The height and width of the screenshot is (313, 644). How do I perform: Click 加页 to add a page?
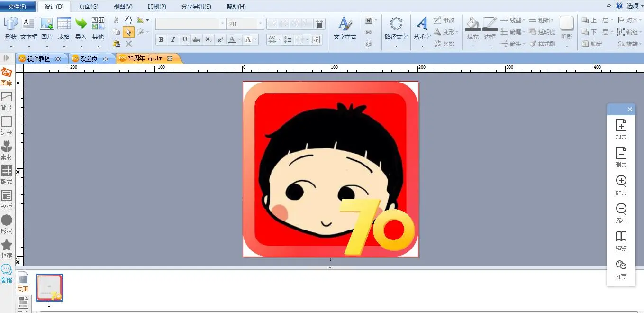[x=621, y=129]
